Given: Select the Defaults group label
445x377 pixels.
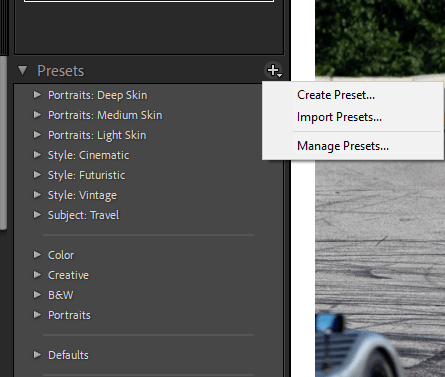Looking at the screenshot, I should [x=68, y=355].
